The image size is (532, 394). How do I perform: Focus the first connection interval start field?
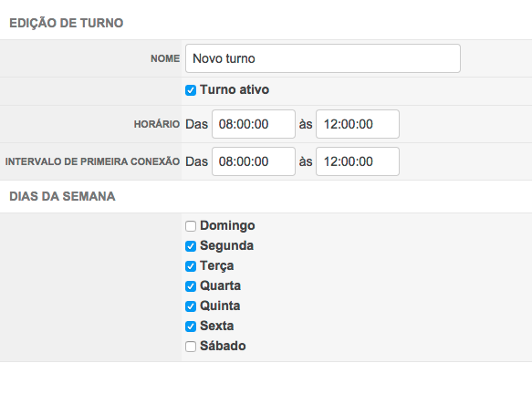[254, 161]
